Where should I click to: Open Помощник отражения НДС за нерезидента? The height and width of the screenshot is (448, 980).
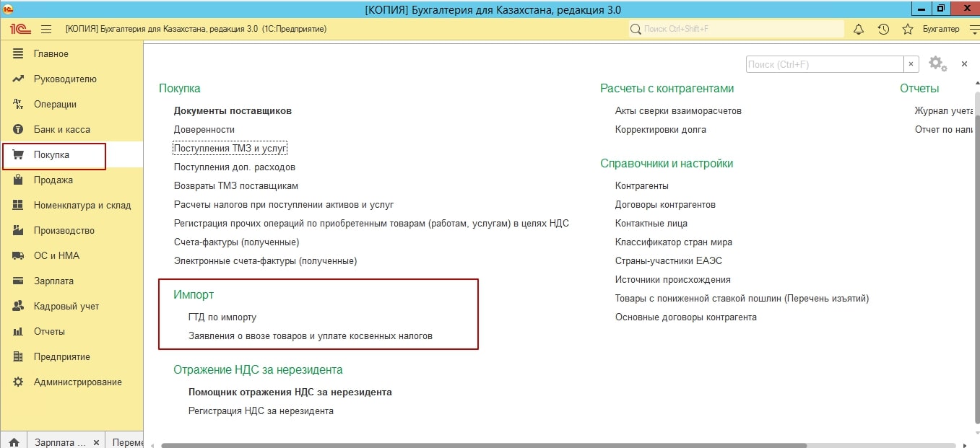point(290,392)
